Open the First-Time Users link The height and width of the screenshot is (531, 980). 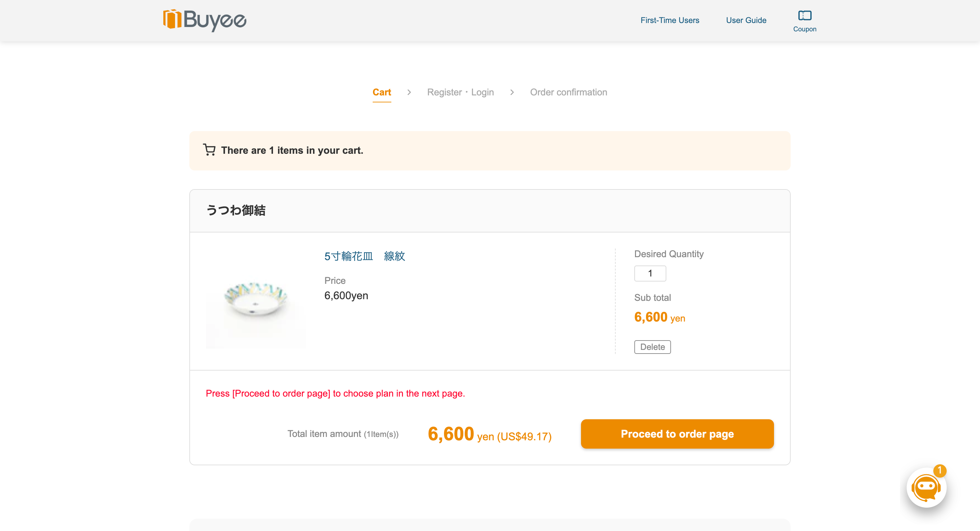(x=670, y=20)
